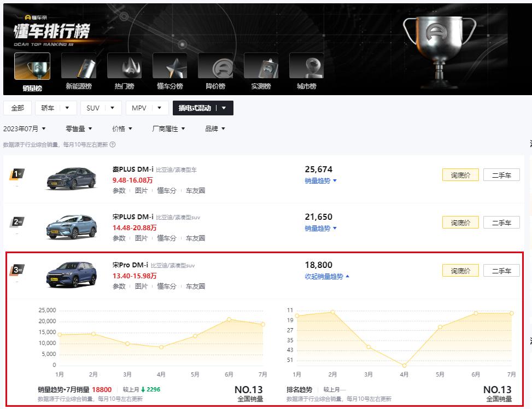Open the 宋Pro DM-i car thumbnail
This screenshot has width=532, height=409.
pyautogui.click(x=70, y=273)
